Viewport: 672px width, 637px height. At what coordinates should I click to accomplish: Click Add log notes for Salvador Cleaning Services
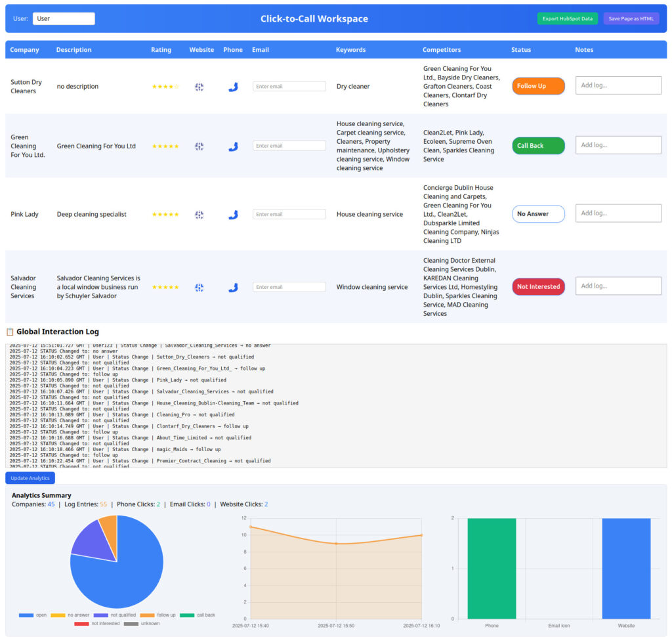[x=618, y=286]
